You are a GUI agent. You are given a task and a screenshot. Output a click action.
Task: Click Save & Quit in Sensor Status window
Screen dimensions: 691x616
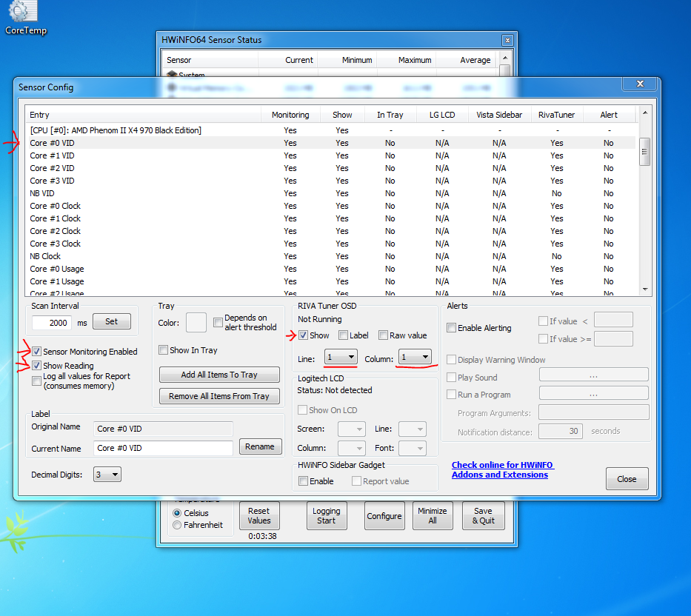[x=483, y=515]
